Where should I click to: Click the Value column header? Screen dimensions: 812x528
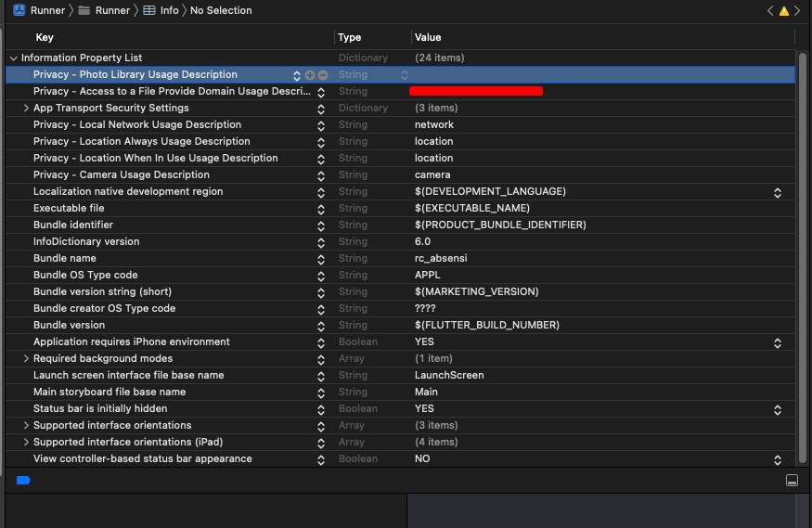(x=428, y=37)
